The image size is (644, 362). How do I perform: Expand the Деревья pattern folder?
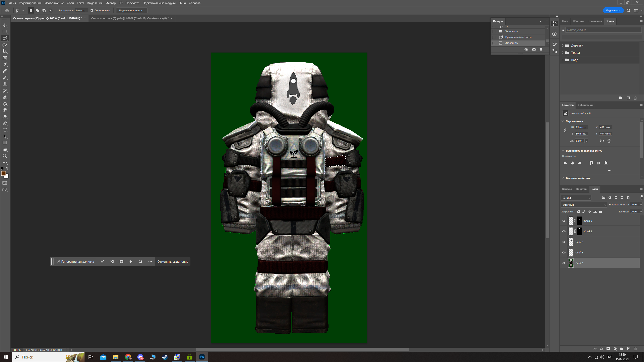(563, 46)
